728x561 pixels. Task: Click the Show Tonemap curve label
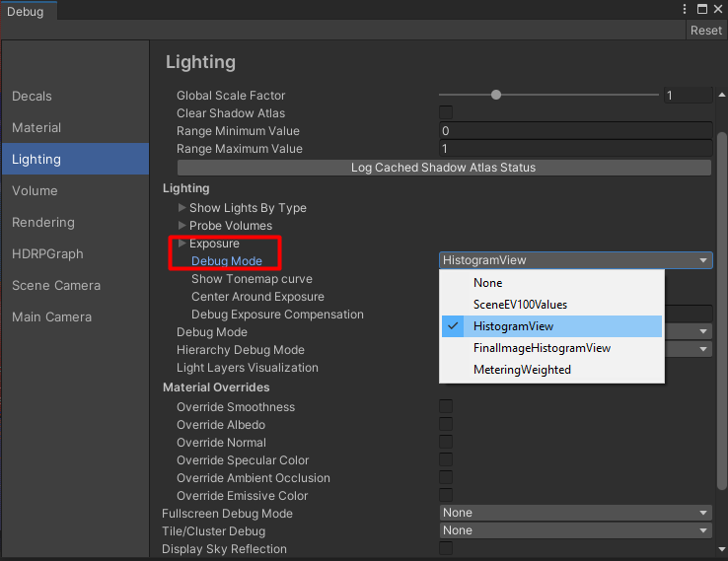(252, 279)
